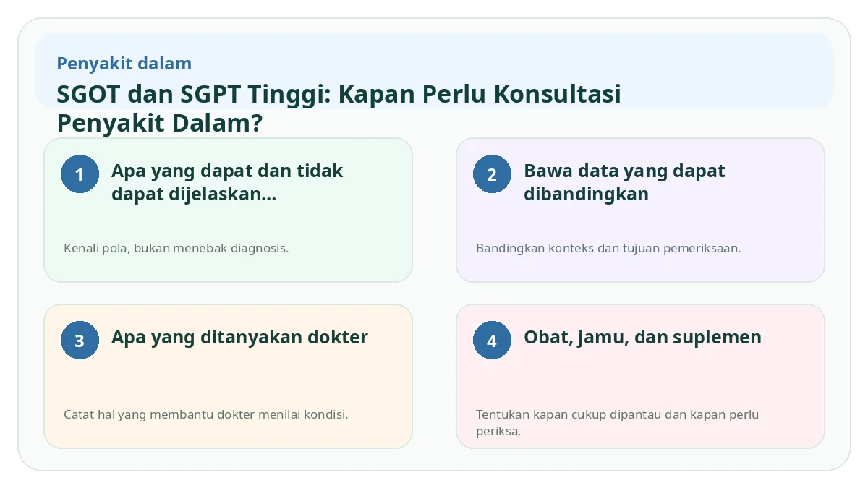868x488 pixels.
Task: Click the number 4 circle badge
Action: [492, 341]
